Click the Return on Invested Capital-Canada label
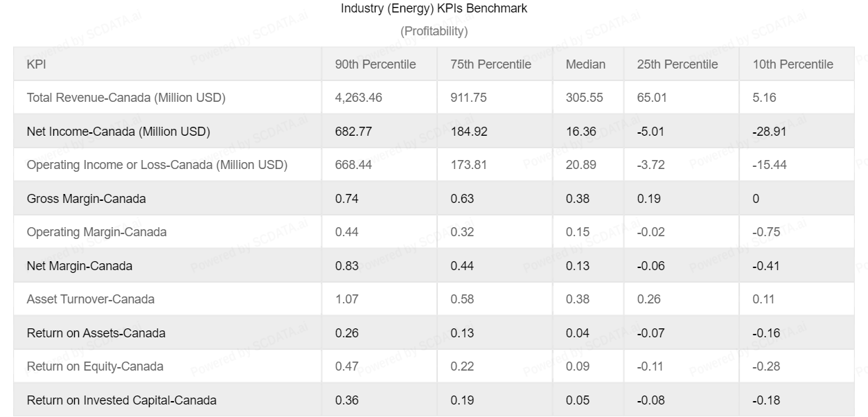Viewport: 868px width, 417px height. pyautogui.click(x=122, y=400)
